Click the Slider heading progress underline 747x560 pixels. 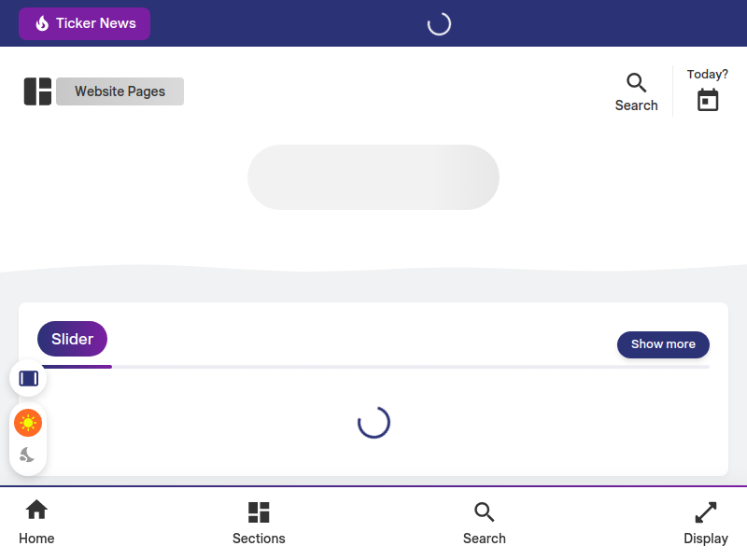click(77, 367)
